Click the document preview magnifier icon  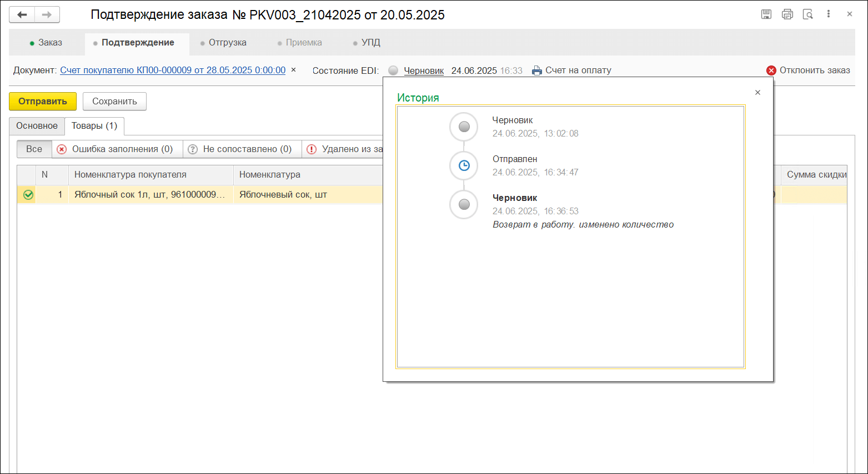808,14
